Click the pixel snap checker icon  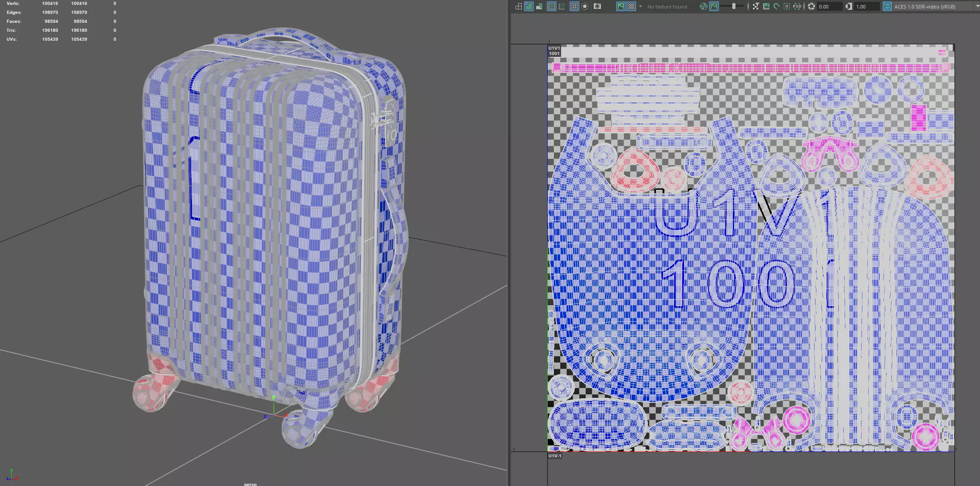click(x=756, y=6)
